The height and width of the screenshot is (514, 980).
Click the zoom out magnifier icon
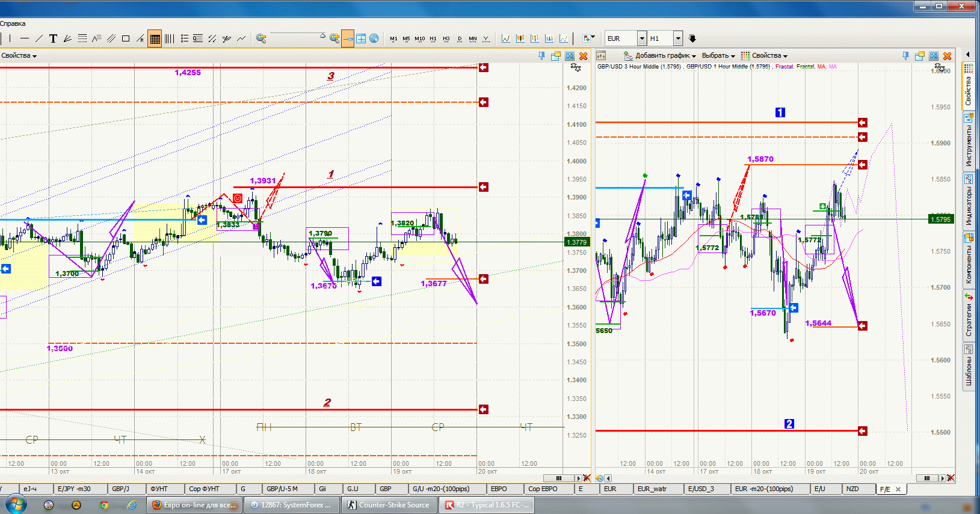pos(261,38)
